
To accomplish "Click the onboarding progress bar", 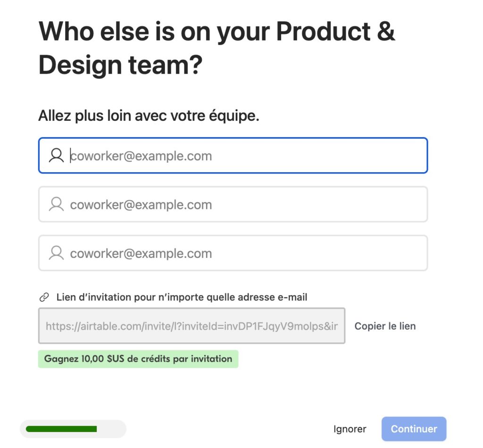I will pyautogui.click(x=73, y=429).
